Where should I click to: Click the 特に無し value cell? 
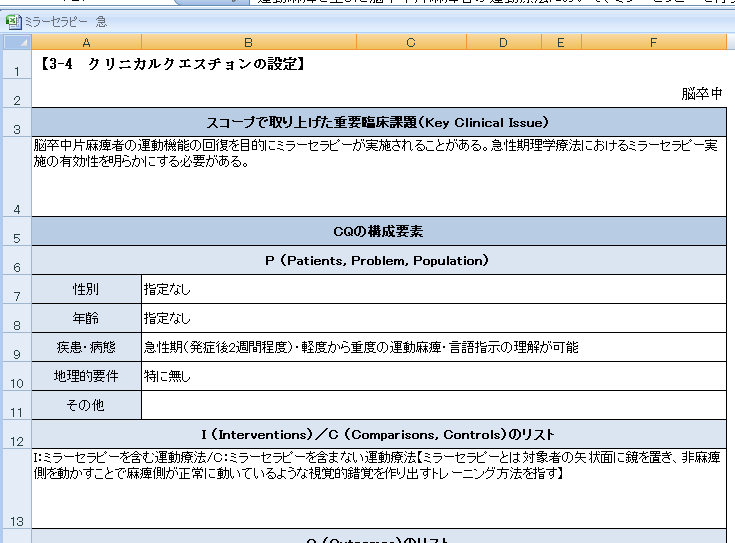coord(434,376)
